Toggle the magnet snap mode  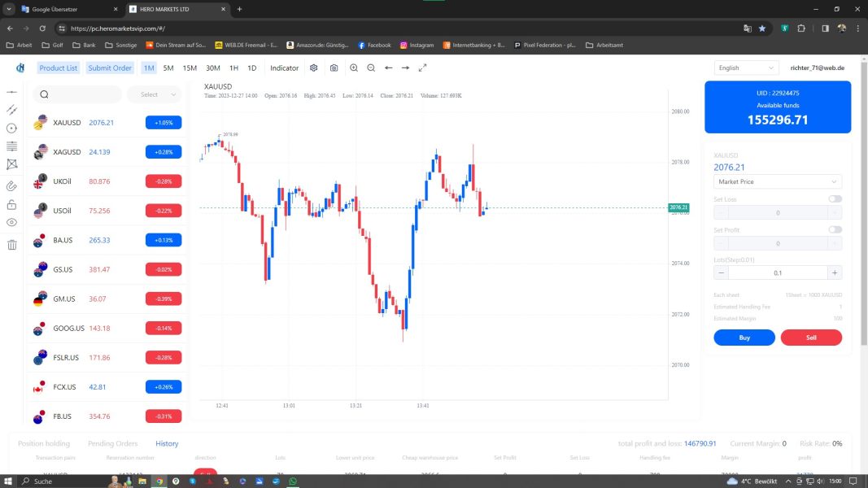[x=11, y=186]
